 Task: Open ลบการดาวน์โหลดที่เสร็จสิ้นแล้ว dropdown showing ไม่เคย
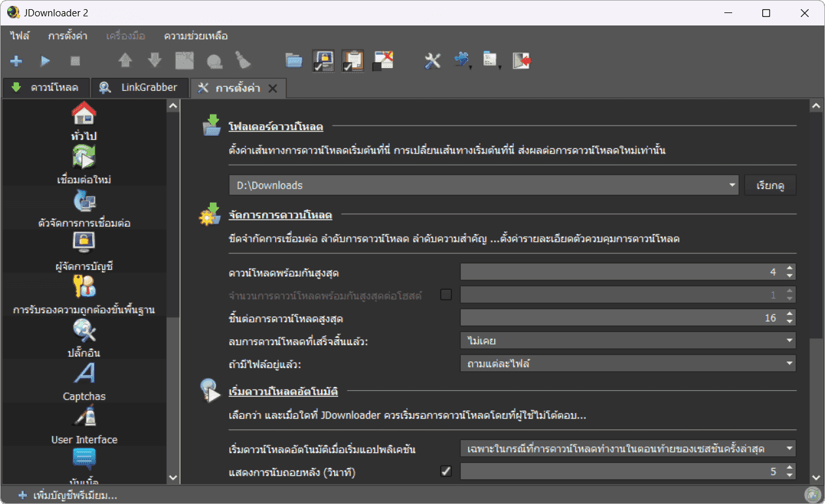tap(628, 340)
